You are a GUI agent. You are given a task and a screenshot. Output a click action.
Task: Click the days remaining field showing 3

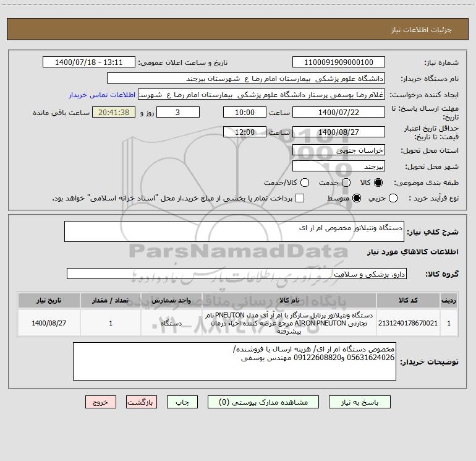tap(178, 113)
